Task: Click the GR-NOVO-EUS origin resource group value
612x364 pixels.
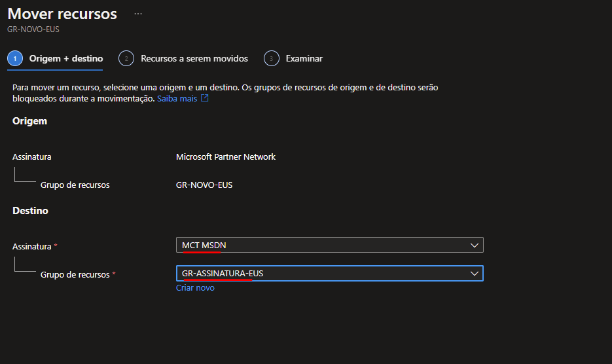Action: [204, 185]
